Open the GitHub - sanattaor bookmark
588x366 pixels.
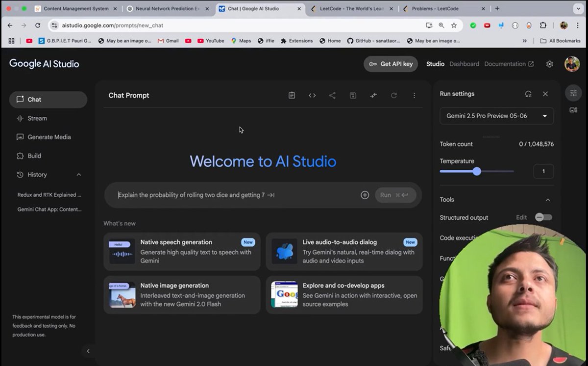click(x=372, y=41)
